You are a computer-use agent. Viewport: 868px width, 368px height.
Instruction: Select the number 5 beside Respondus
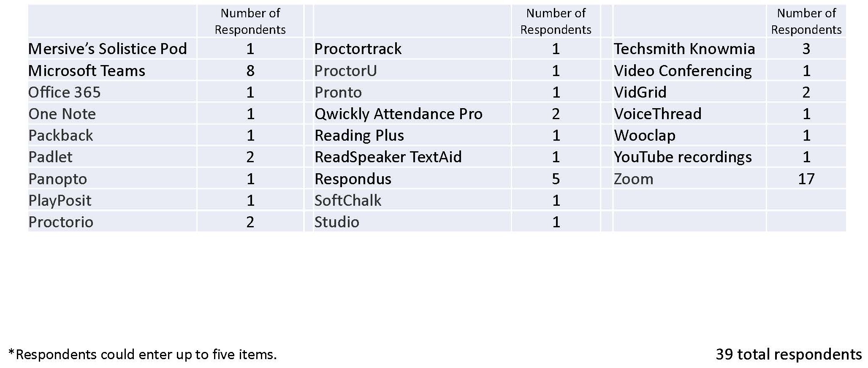tap(556, 179)
